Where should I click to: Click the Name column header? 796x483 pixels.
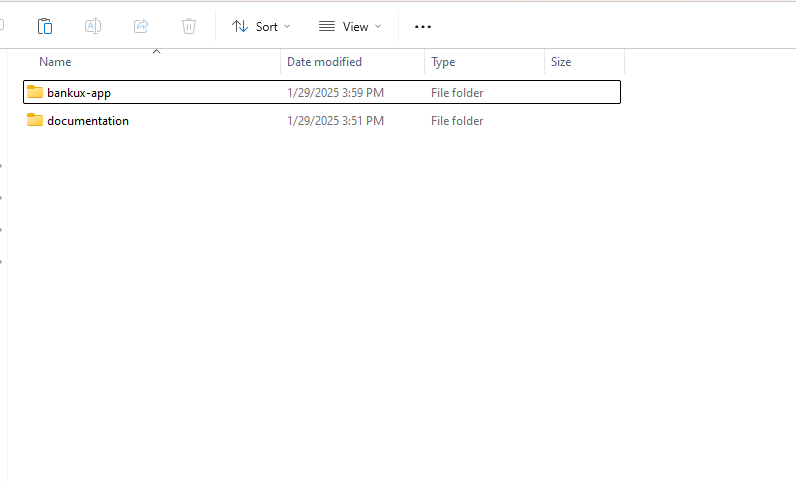tap(55, 62)
